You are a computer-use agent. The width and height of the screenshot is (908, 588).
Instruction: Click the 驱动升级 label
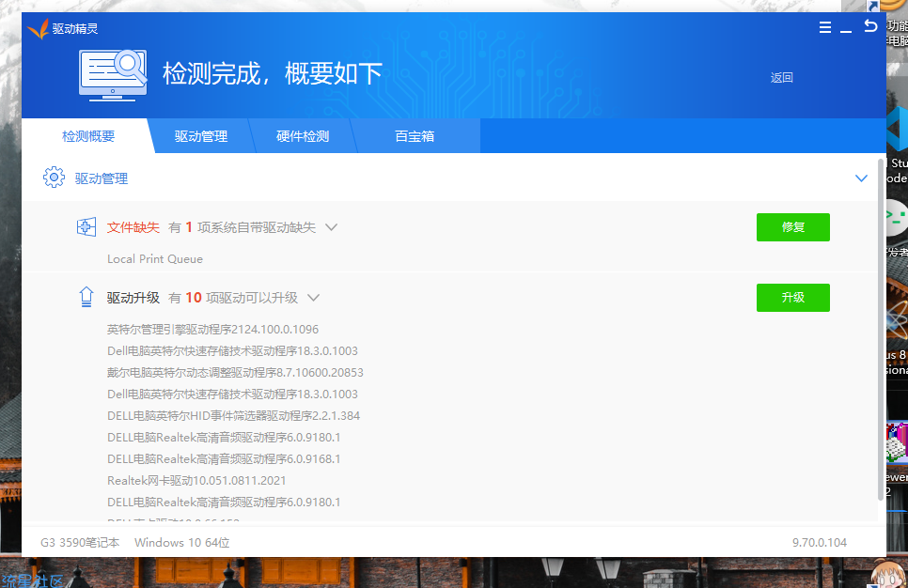[133, 298]
